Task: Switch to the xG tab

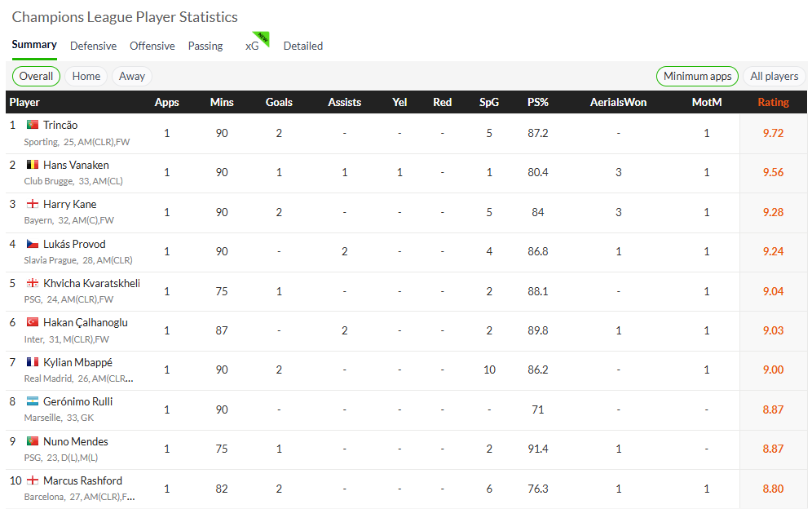Action: click(x=252, y=46)
